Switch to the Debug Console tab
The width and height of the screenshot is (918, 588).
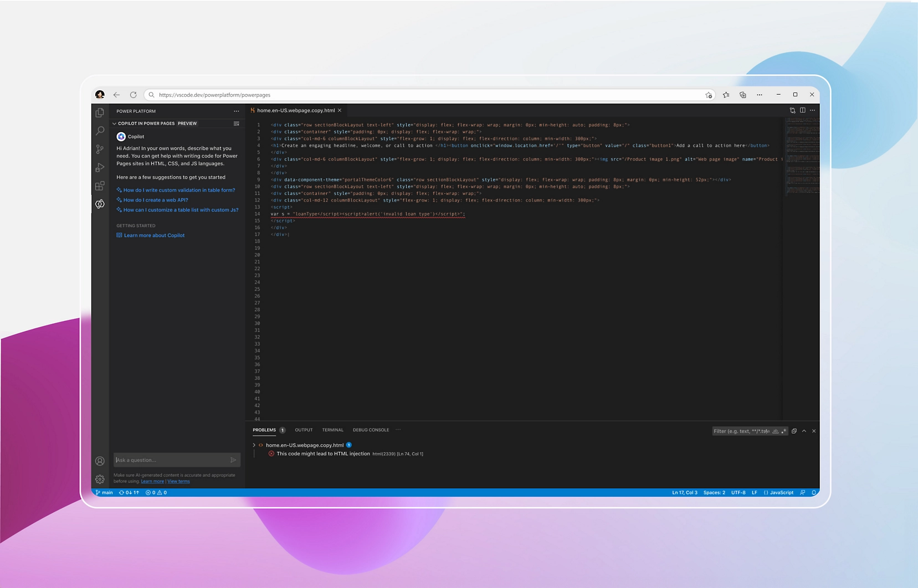(x=371, y=430)
